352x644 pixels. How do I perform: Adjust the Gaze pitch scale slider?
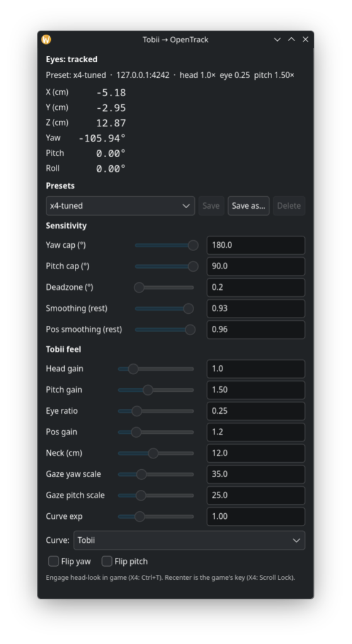click(x=156, y=496)
